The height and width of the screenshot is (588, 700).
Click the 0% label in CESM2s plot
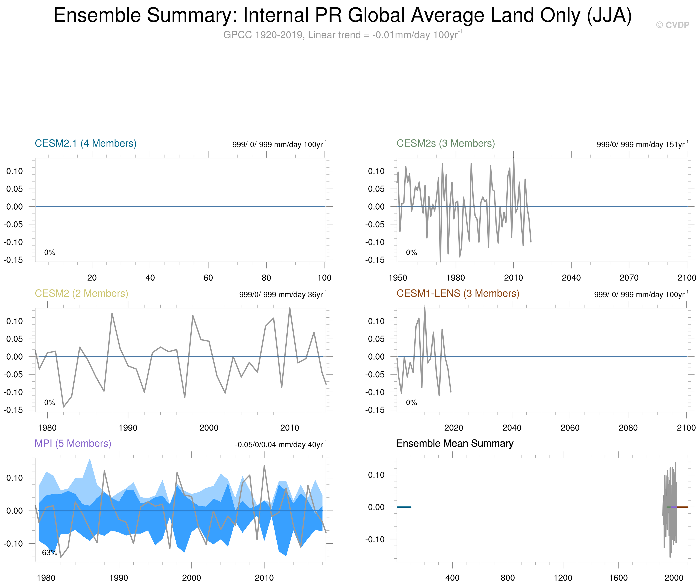[x=411, y=253]
